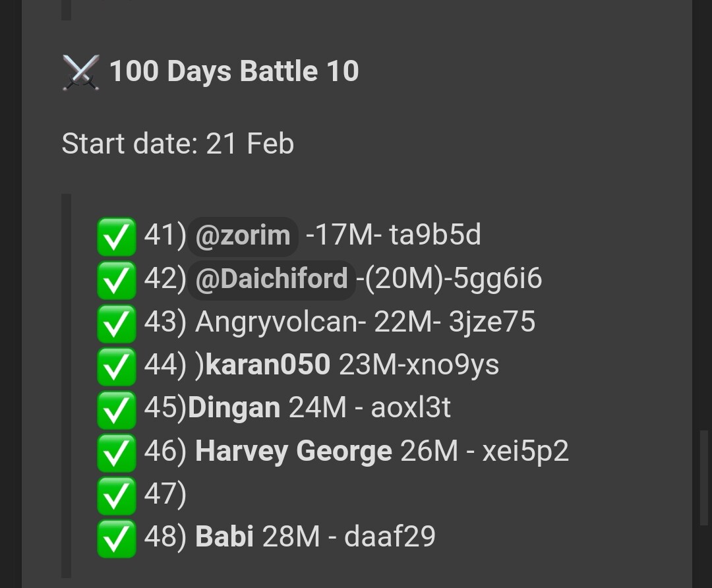Click the 100 Days Battle 10 heading
Image resolution: width=712 pixels, height=588 pixels.
[234, 71]
